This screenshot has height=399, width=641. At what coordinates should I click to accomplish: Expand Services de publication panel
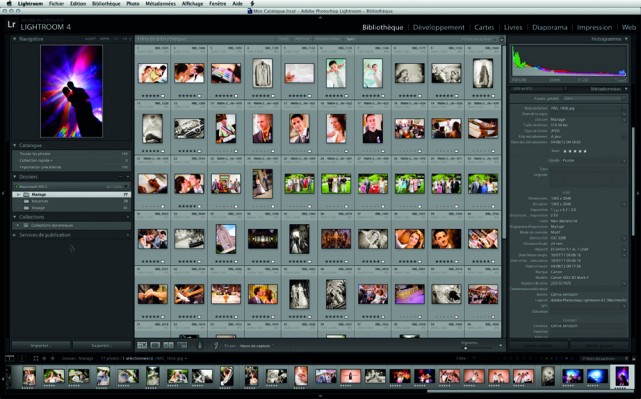pos(14,235)
